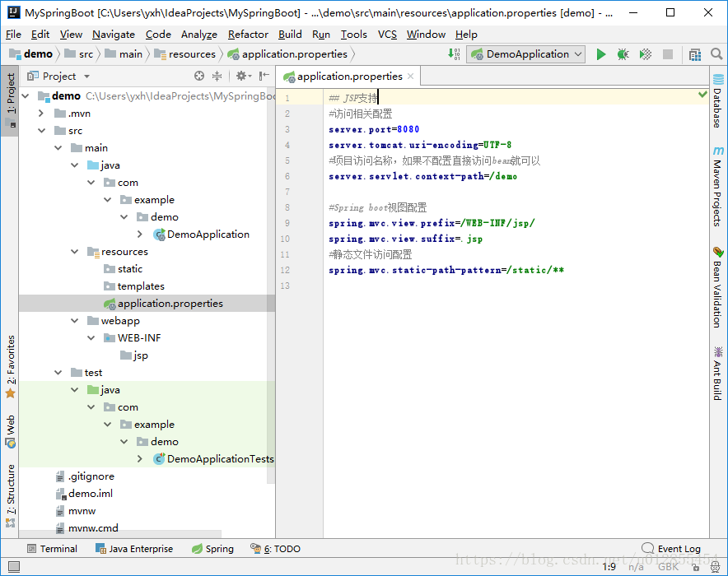
Task: Expand the .mvn folder
Action: pos(41,114)
